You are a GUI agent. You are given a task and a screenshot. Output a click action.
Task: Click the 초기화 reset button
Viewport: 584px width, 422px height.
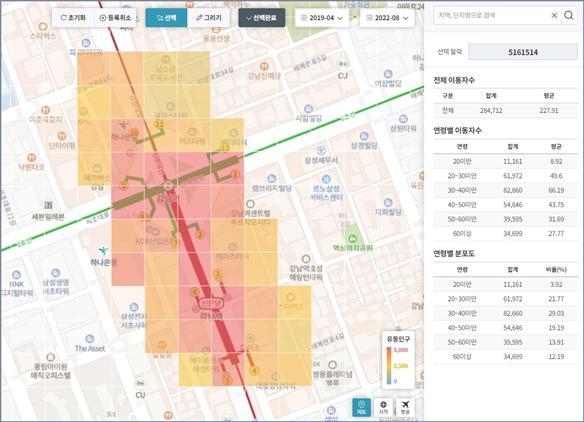pos(73,18)
